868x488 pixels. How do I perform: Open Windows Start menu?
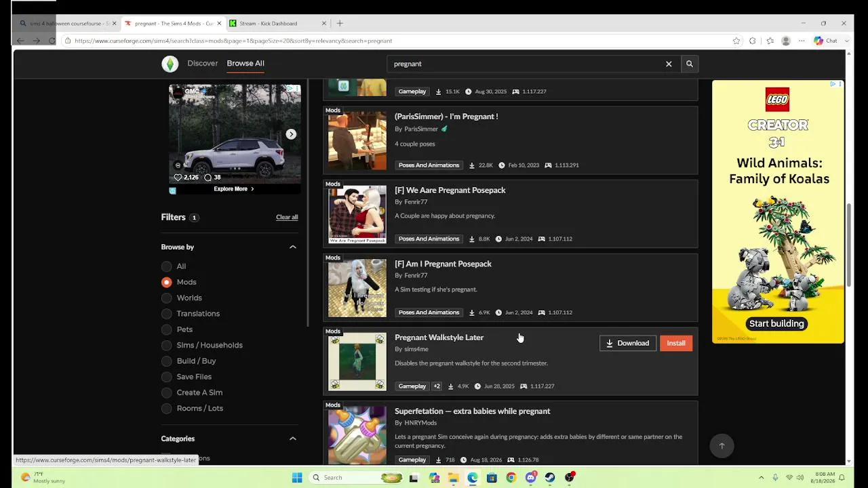pyautogui.click(x=297, y=478)
